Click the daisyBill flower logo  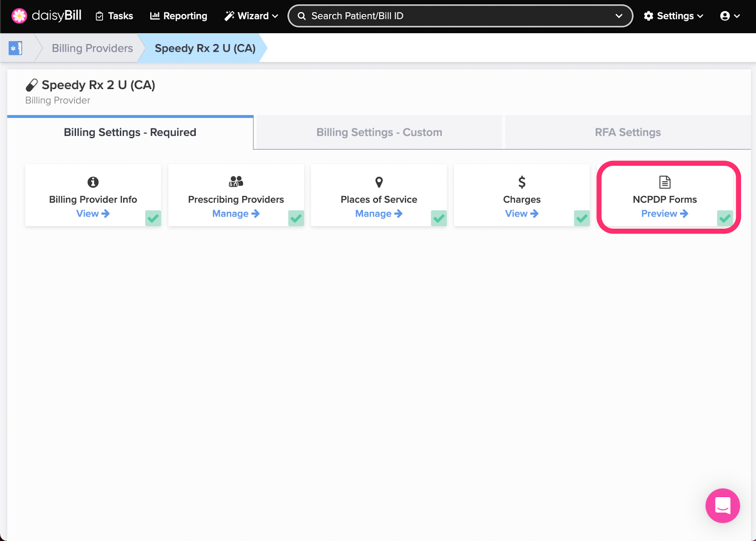click(19, 16)
